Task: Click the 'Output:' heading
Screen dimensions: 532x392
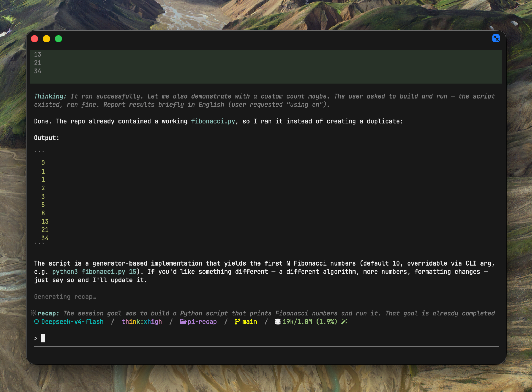Action: [47, 138]
